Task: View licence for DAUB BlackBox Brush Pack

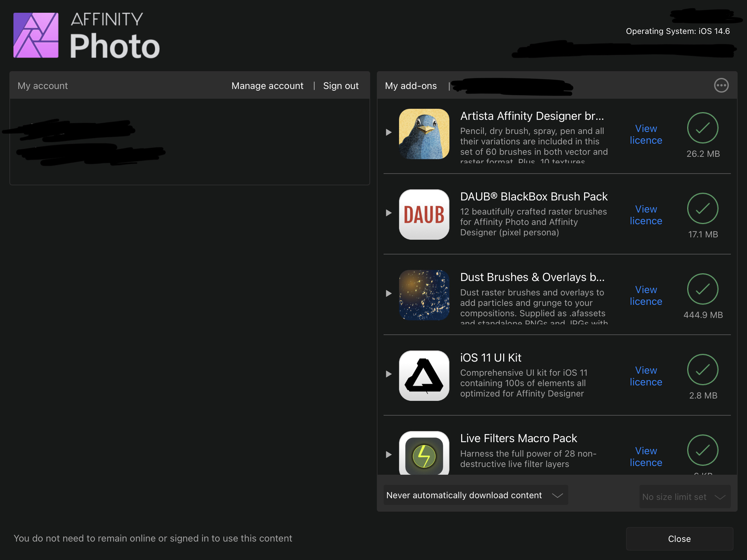Action: pyautogui.click(x=646, y=215)
